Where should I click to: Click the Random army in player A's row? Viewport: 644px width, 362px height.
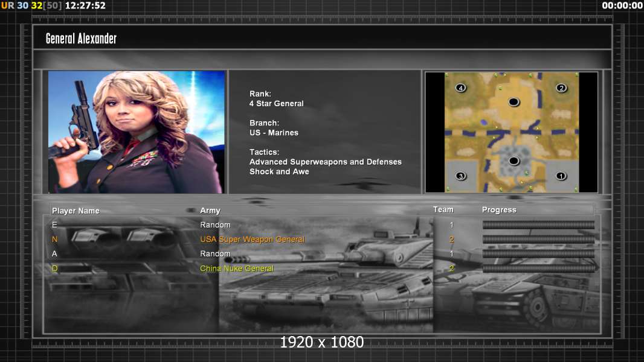tap(215, 254)
